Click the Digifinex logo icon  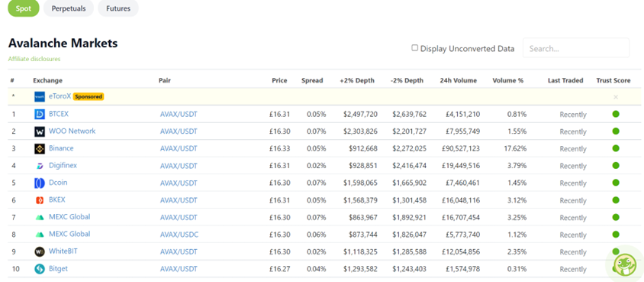(x=40, y=166)
